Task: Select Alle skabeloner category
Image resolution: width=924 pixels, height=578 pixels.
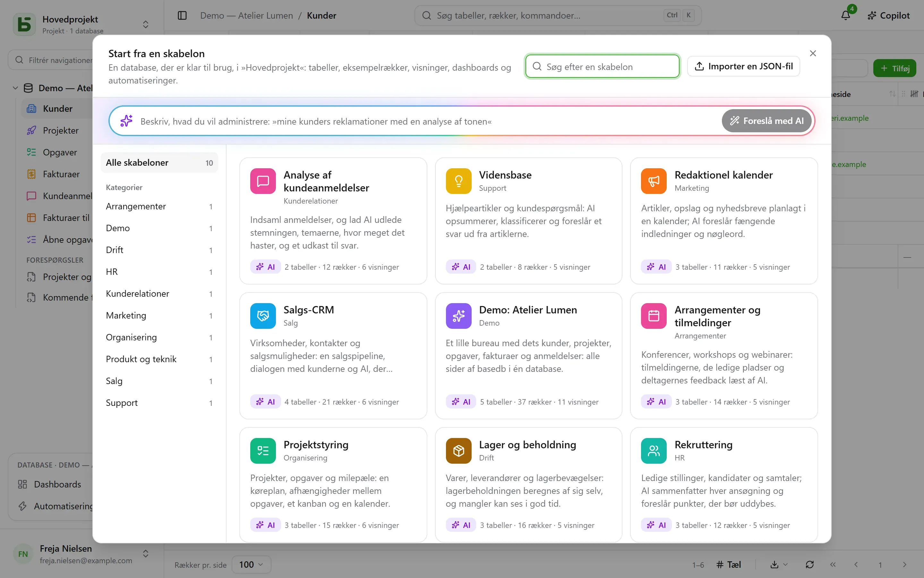Action: click(159, 163)
